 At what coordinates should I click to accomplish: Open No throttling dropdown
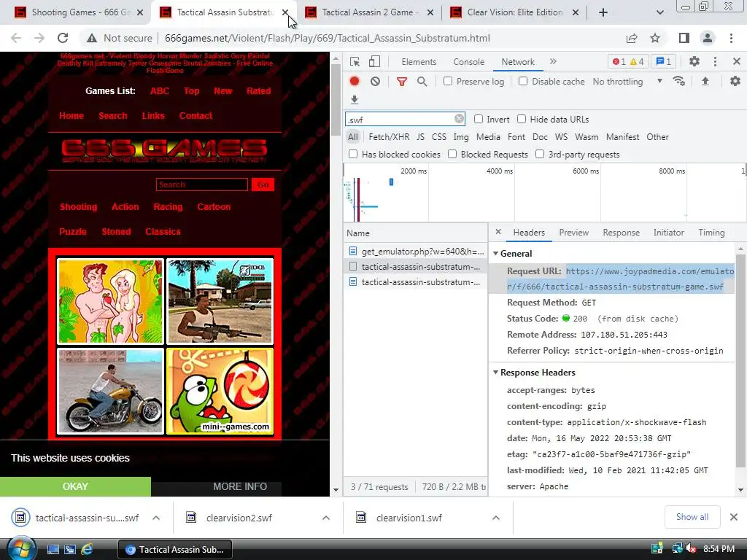(x=627, y=82)
